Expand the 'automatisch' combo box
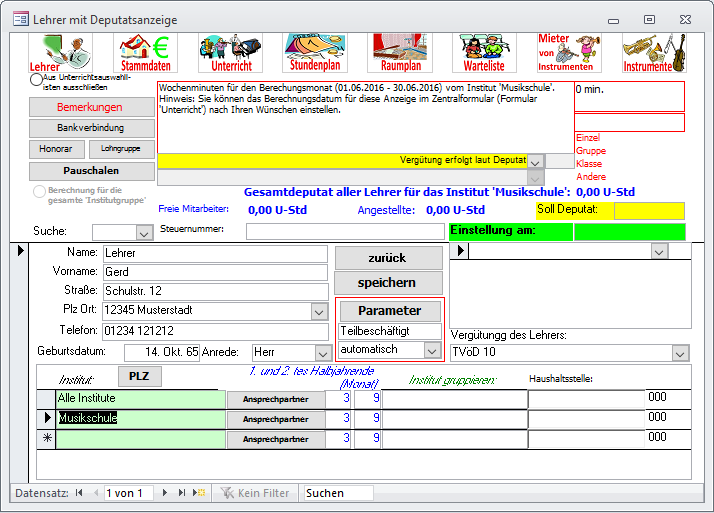Viewport: 714px width, 513px height. [432, 350]
